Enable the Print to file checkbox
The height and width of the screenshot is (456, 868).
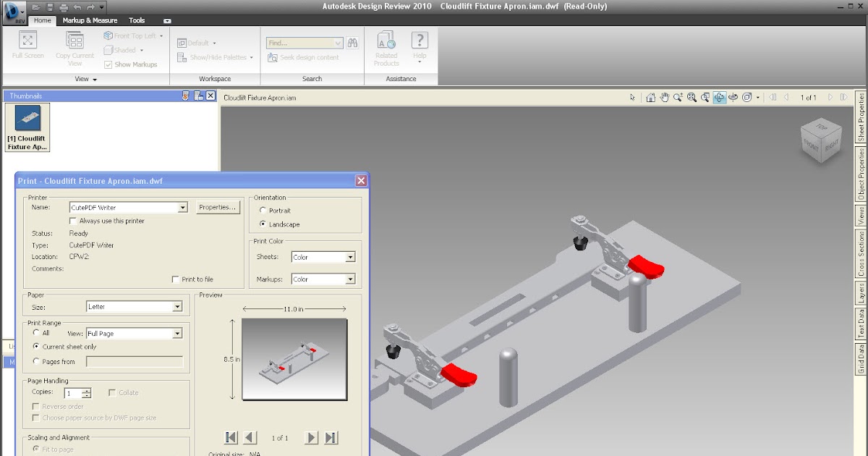[174, 279]
